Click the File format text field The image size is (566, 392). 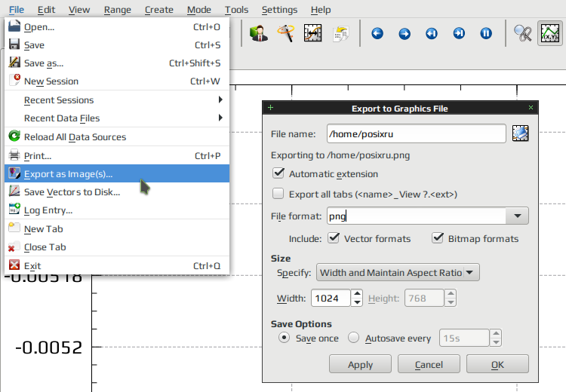point(417,216)
